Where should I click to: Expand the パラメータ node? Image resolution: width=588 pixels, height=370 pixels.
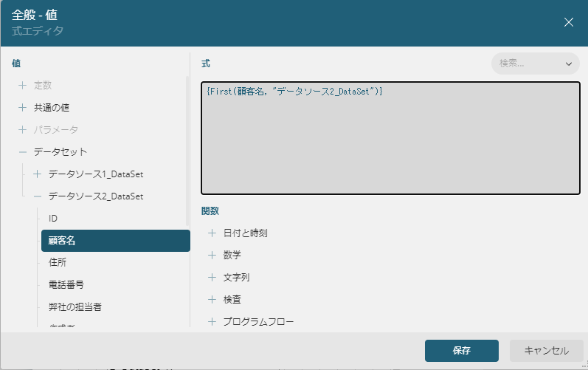(22, 130)
